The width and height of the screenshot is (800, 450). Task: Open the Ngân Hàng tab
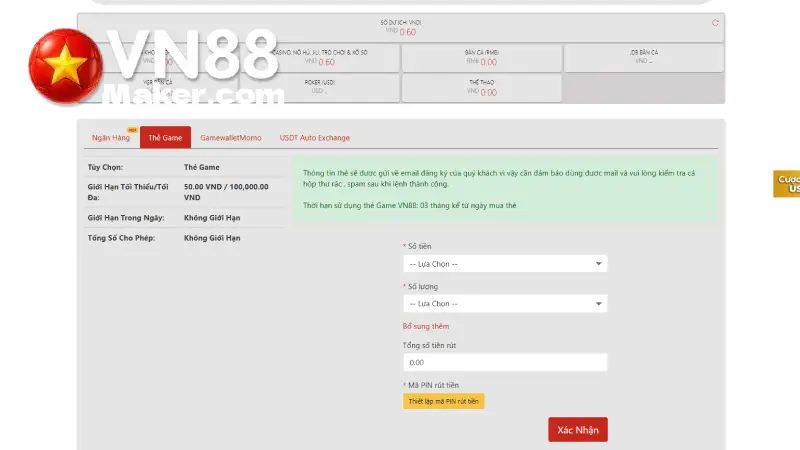(x=111, y=138)
